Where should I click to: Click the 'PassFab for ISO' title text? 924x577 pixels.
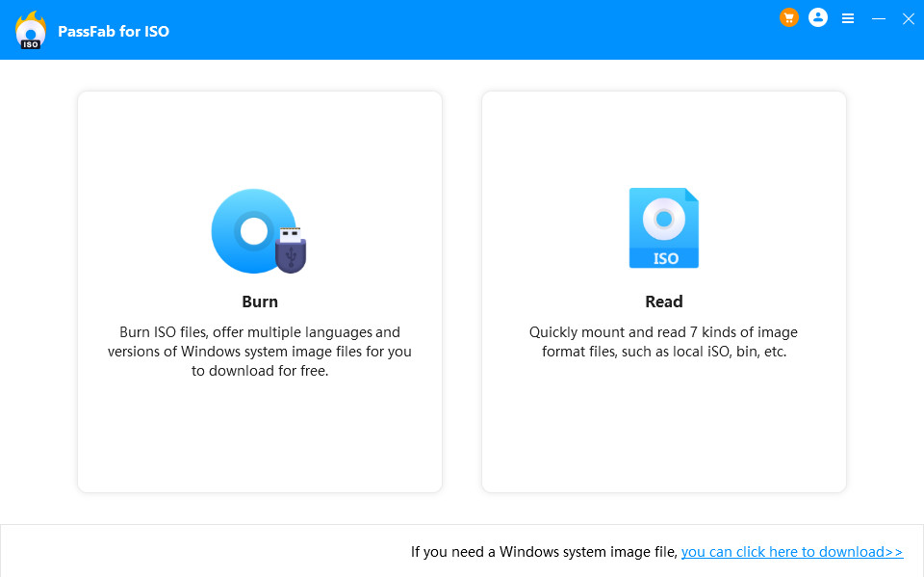point(114,31)
